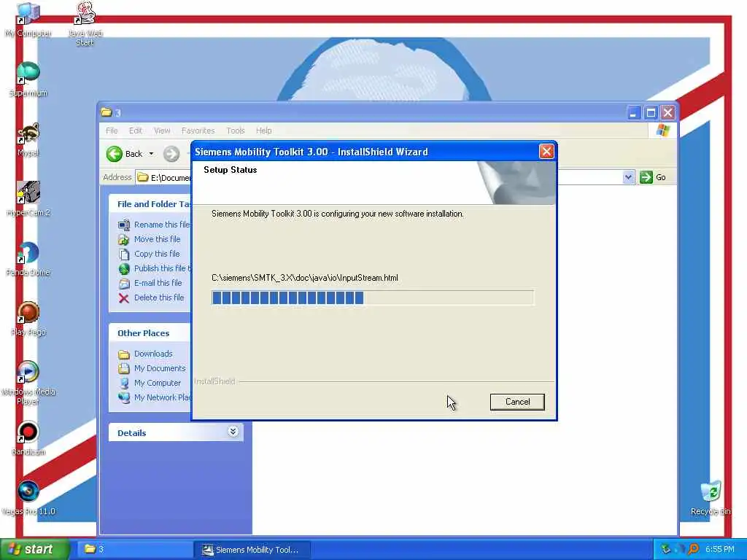The width and height of the screenshot is (747, 560).
Task: Open the My Documents link
Action: (x=160, y=368)
